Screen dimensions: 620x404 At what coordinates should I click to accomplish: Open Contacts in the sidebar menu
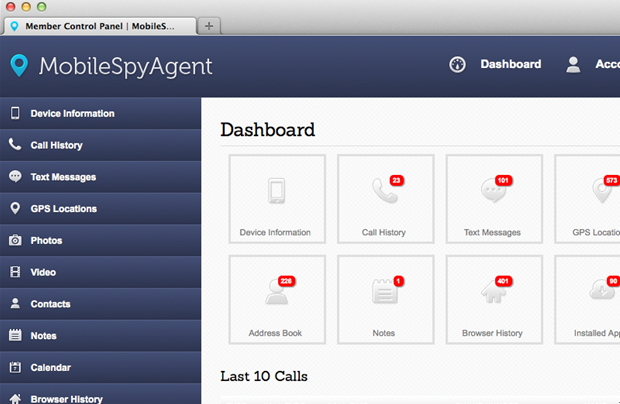[x=100, y=304]
